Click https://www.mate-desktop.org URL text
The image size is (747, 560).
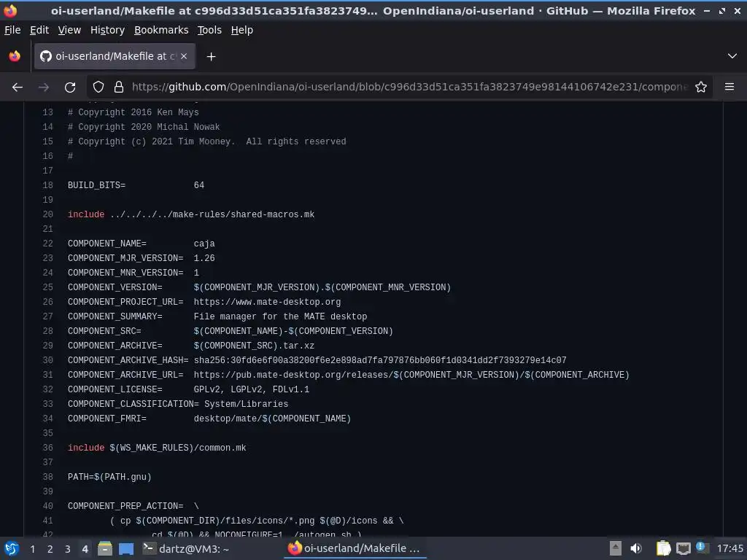[267, 302]
